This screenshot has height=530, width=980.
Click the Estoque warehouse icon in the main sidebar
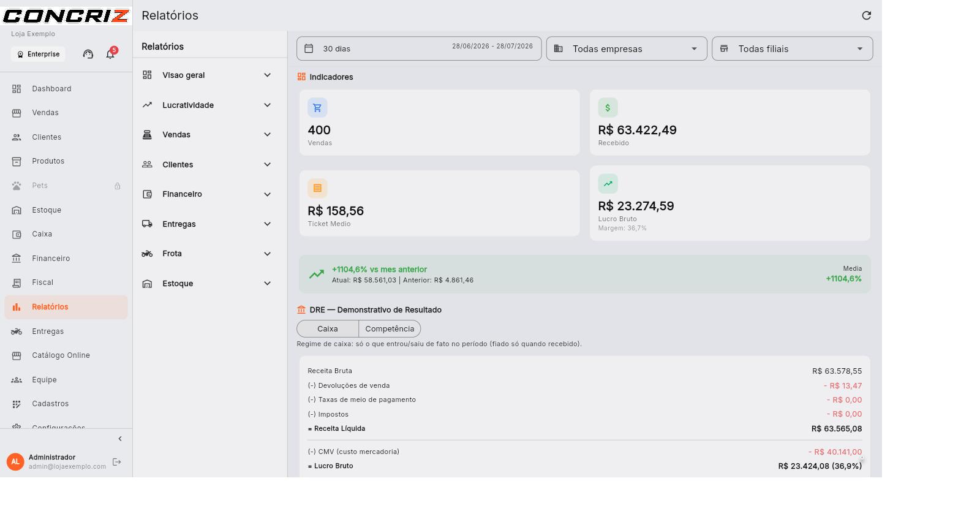(17, 210)
